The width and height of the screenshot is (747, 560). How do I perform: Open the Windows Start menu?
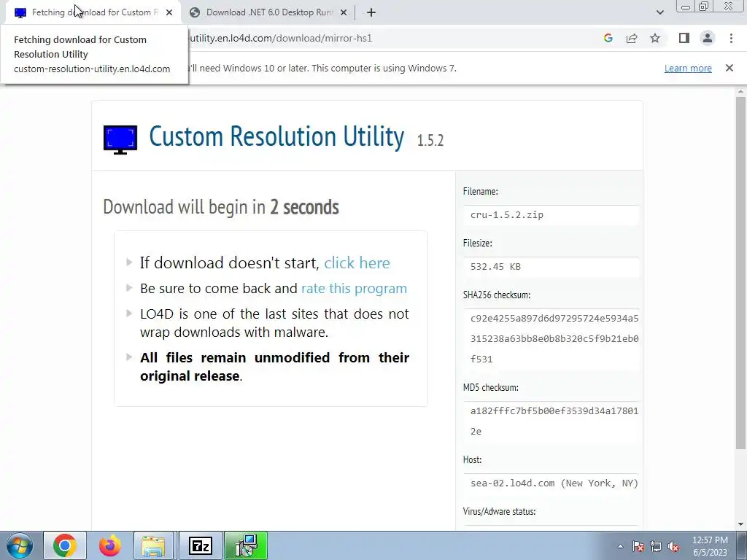tap(20, 545)
